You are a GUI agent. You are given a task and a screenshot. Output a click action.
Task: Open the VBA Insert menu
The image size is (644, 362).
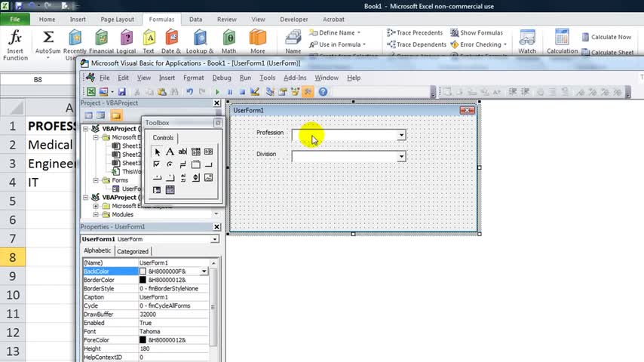pyautogui.click(x=167, y=78)
